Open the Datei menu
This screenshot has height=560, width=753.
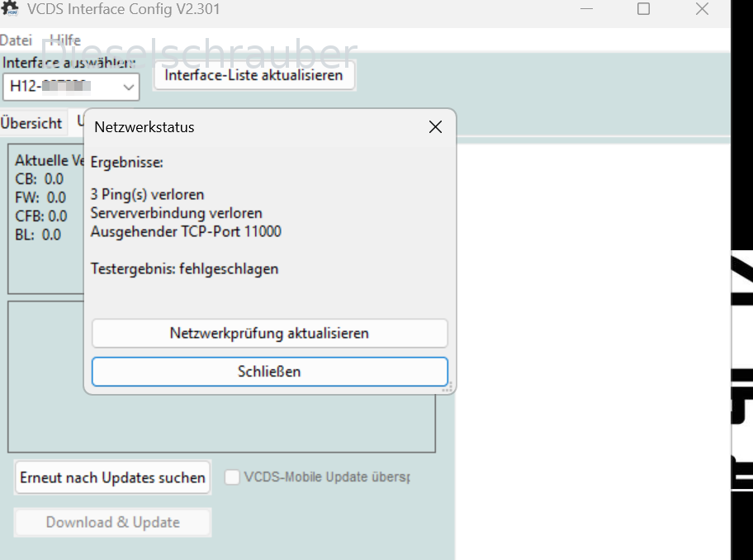click(x=16, y=40)
